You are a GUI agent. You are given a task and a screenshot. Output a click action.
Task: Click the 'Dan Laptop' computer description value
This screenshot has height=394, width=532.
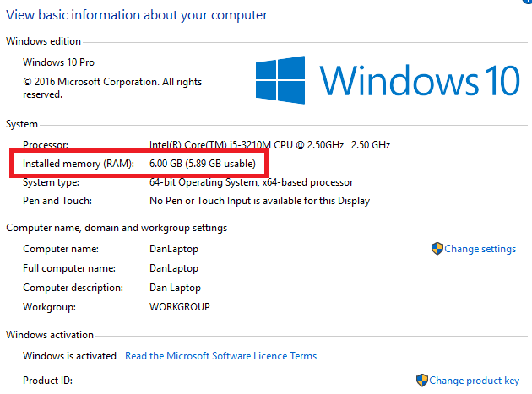point(176,288)
